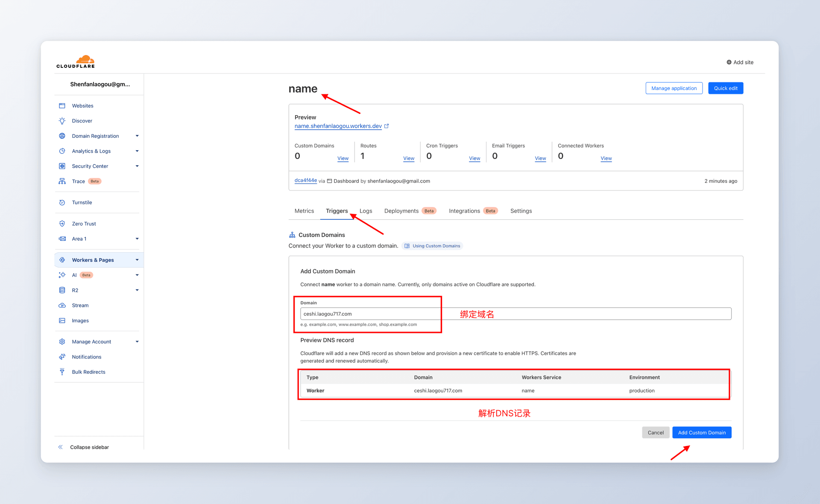Click View under Connected Workers

coord(606,158)
